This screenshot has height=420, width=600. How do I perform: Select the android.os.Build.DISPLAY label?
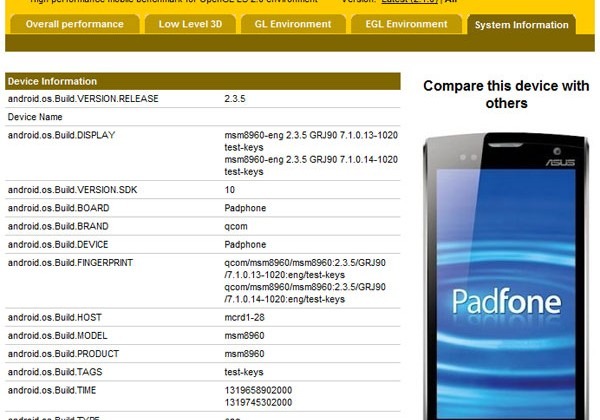click(x=61, y=135)
